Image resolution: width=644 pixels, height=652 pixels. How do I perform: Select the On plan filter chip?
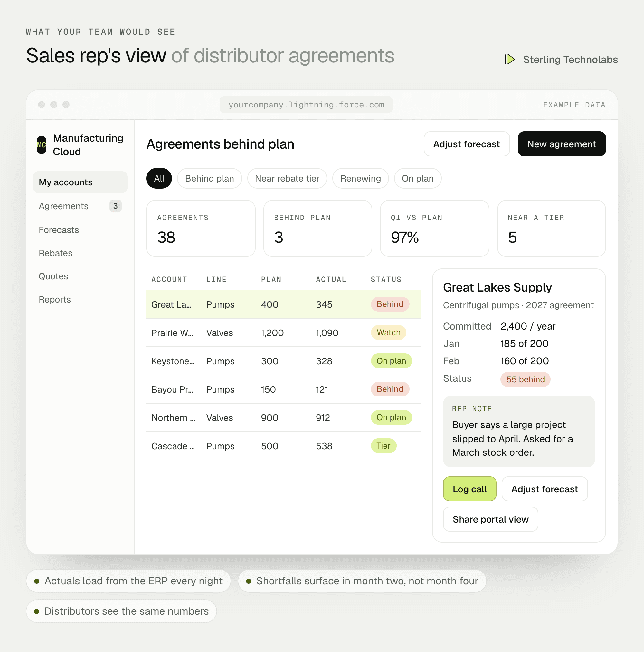coord(418,179)
